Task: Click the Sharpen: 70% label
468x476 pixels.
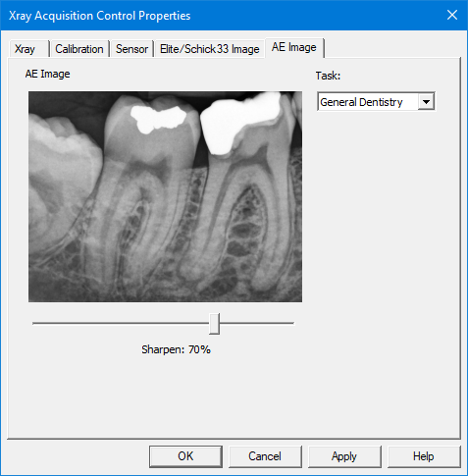Action: click(x=176, y=349)
